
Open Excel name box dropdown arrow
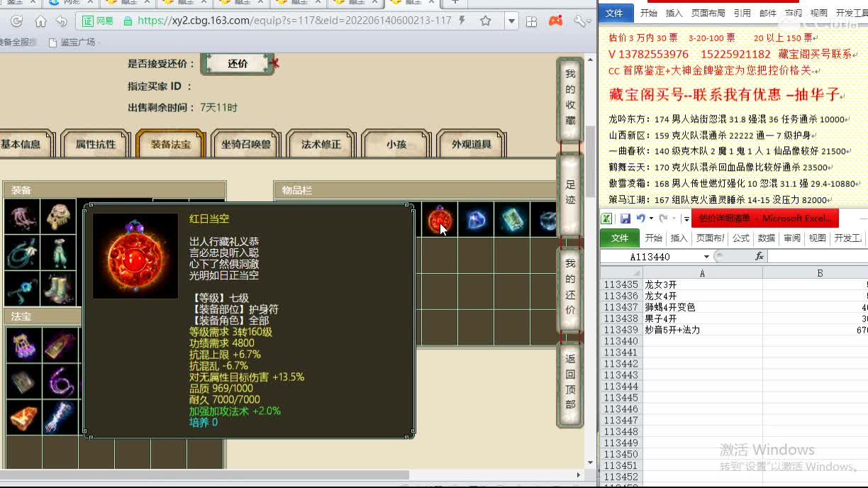[x=706, y=257]
